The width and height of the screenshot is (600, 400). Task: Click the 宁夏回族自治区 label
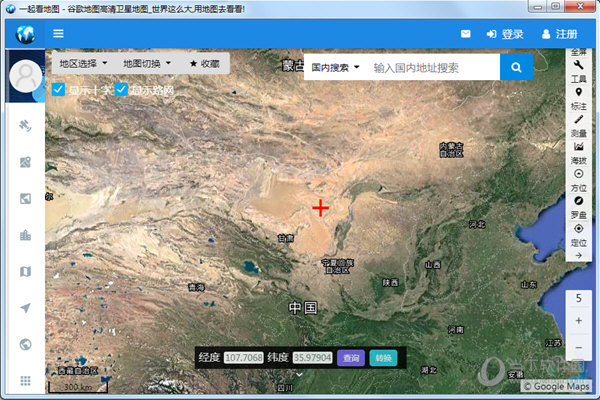click(338, 266)
